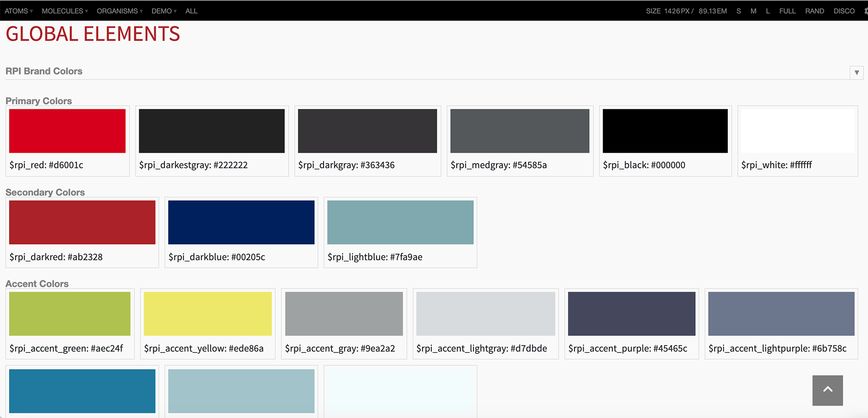Click the $rpi_accent_purple #45465c swatch
868x418 pixels.
tap(632, 314)
